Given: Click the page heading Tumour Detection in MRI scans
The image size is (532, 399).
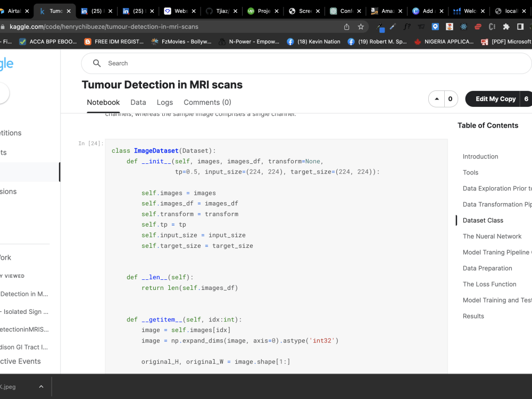Looking at the screenshot, I should 162,85.
